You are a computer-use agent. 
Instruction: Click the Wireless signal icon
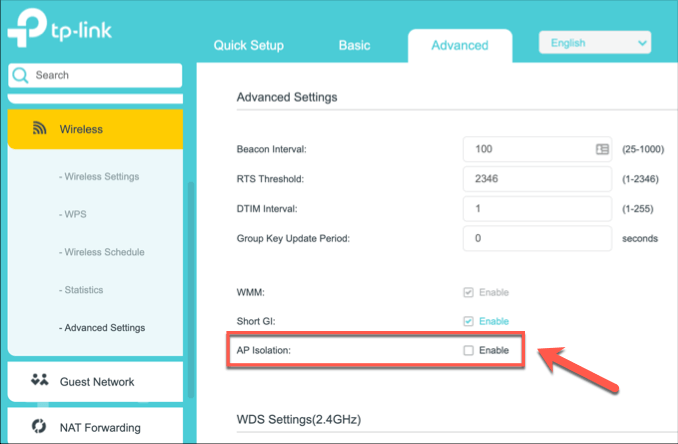(x=40, y=129)
